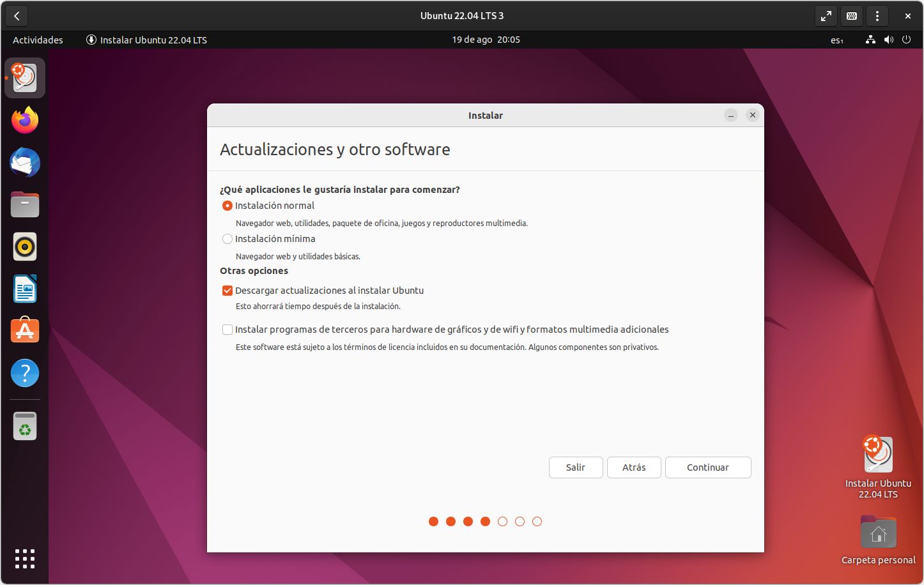The height and width of the screenshot is (585, 924).
Task: Open the Trash in the dock
Action: [25, 426]
